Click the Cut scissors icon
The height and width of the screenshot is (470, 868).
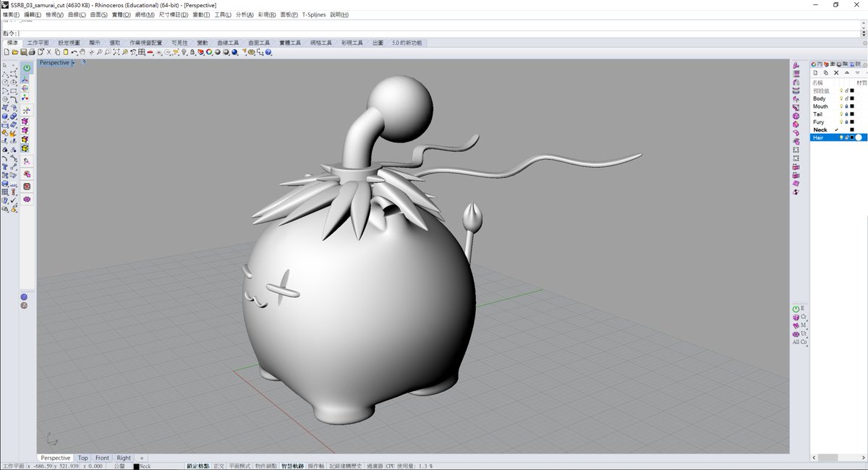[x=48, y=52]
